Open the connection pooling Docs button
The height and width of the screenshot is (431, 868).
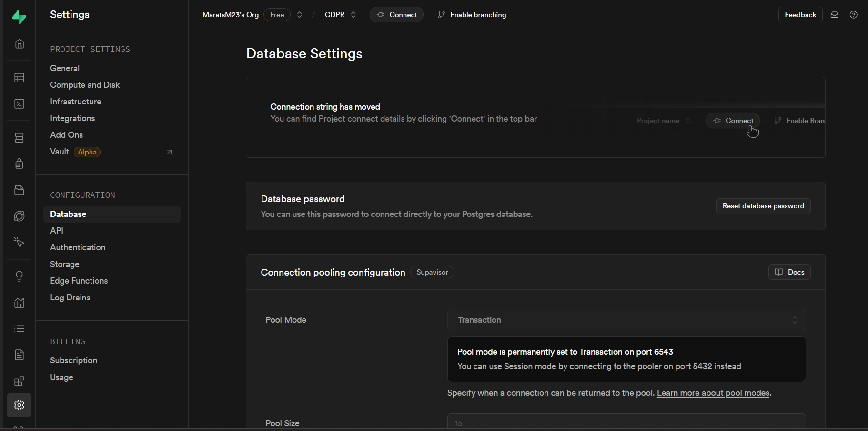789,272
